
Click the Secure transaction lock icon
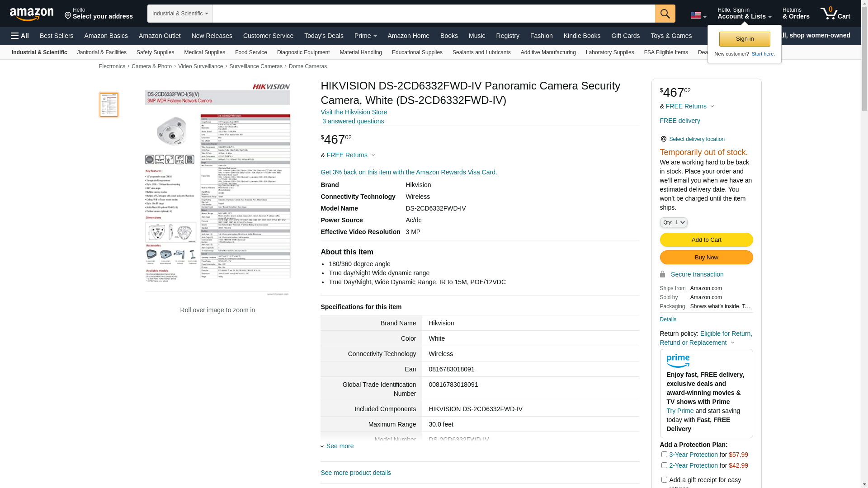point(662,274)
